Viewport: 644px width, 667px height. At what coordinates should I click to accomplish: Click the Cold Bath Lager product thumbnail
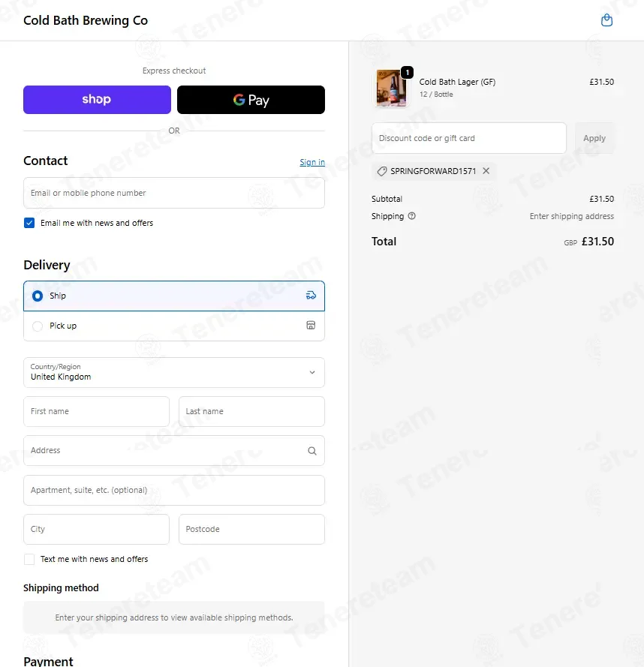391,88
